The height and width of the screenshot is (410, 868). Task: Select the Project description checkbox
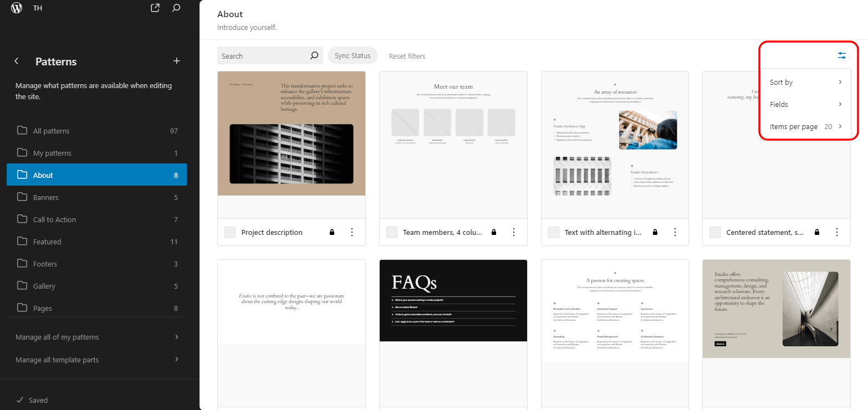pyautogui.click(x=230, y=232)
